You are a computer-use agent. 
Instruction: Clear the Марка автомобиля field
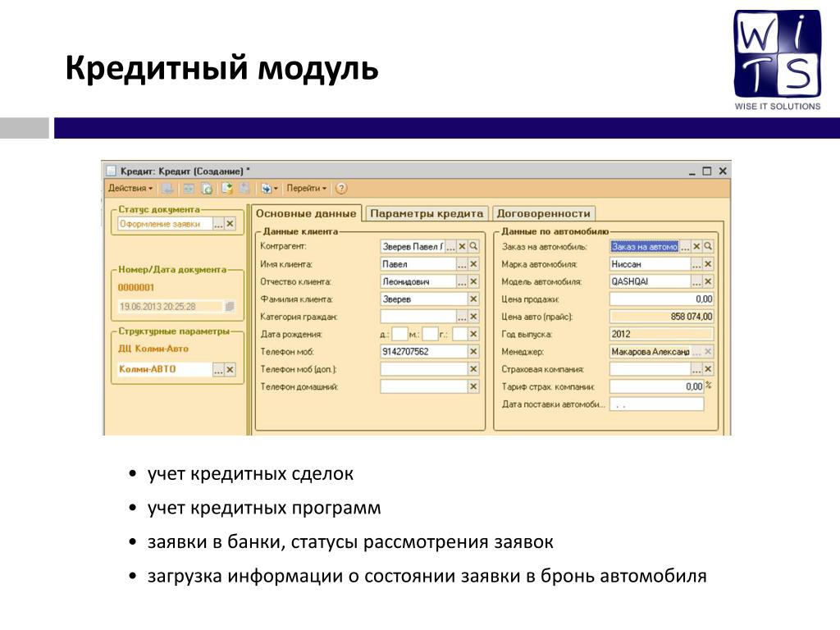tap(708, 264)
